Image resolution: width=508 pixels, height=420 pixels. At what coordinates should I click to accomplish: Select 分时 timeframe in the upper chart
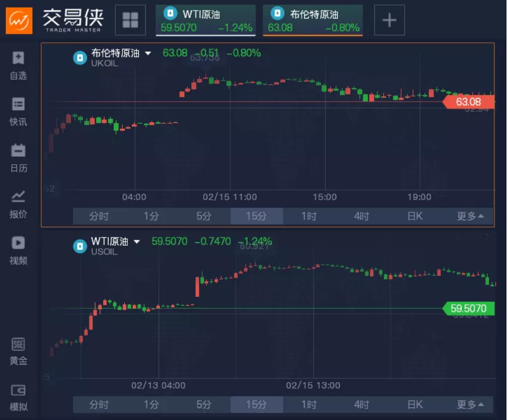99,216
